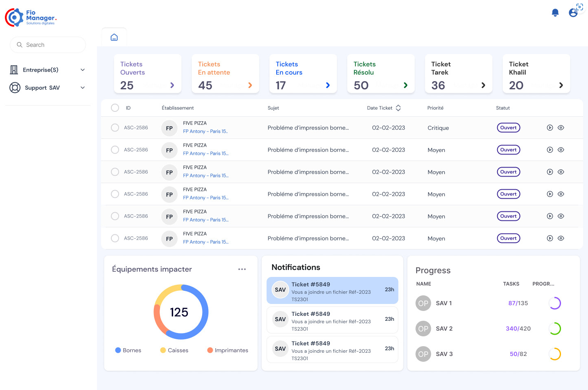Open the home tab
The height and width of the screenshot is (390, 588).
point(114,37)
